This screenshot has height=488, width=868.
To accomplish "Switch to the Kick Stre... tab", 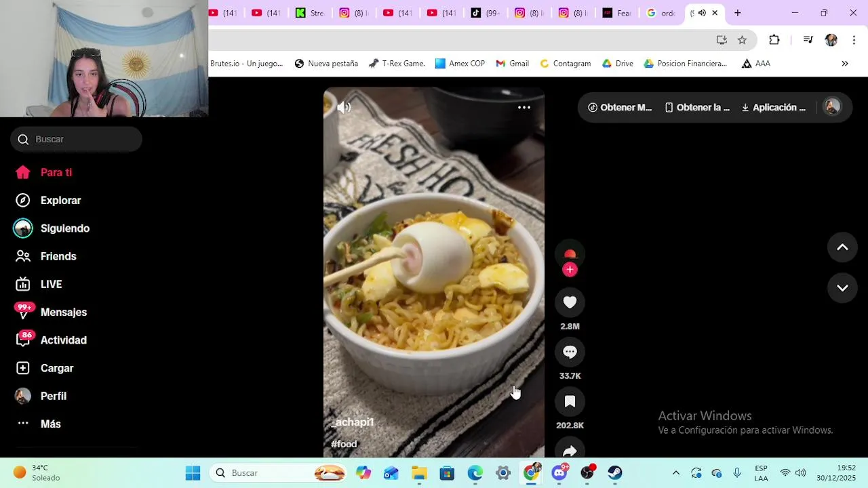I will (x=310, y=13).
